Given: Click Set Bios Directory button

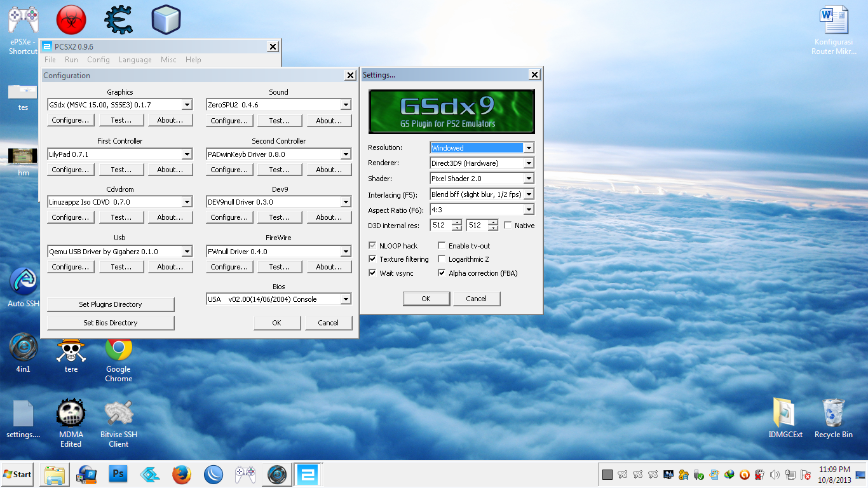Looking at the screenshot, I should [x=111, y=323].
